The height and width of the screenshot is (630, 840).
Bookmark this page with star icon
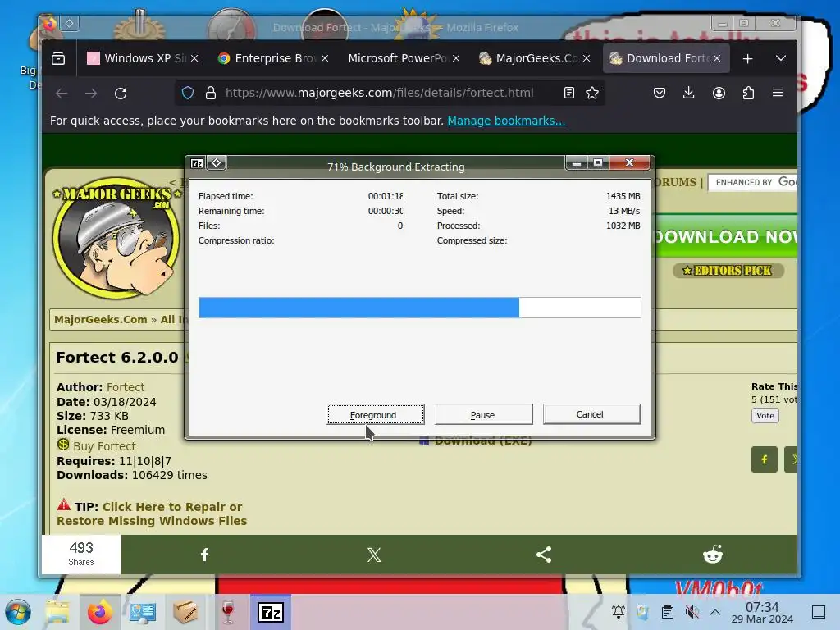(x=592, y=93)
